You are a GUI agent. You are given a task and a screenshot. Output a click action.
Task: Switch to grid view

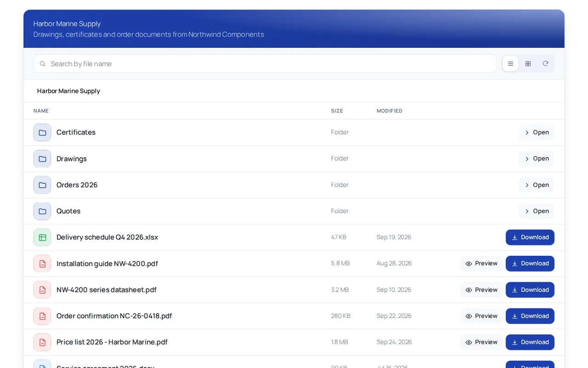click(x=528, y=63)
